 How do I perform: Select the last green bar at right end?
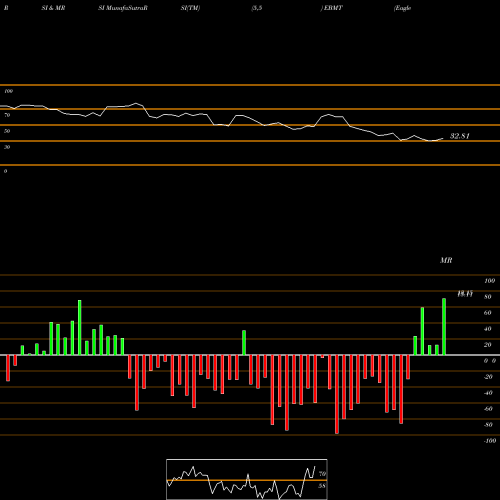point(444,327)
